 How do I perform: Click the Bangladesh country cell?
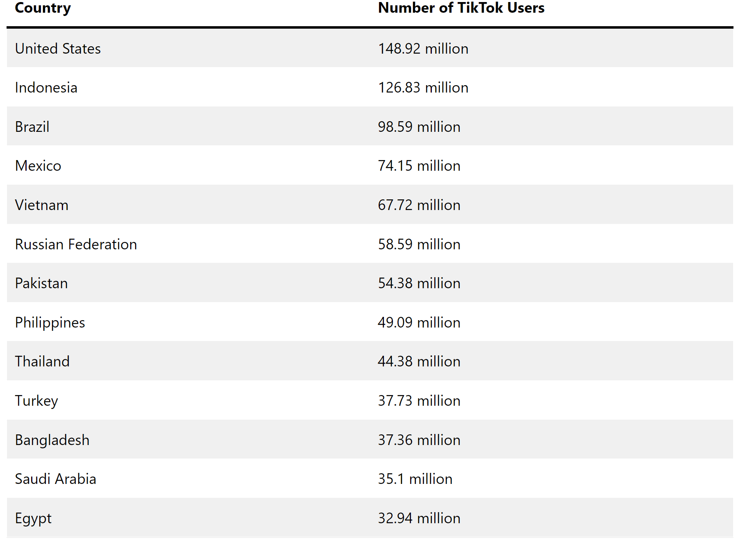point(52,440)
